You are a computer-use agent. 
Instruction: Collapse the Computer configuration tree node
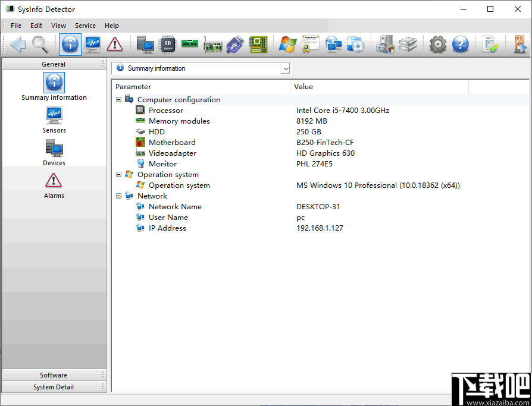(118, 100)
